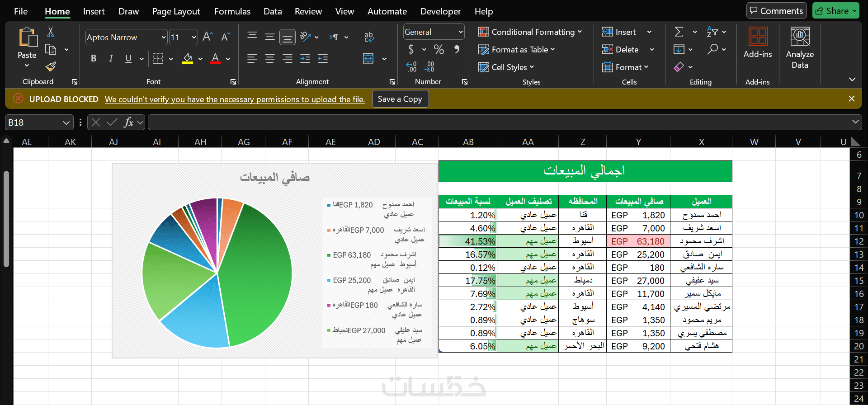Click the AutoSum sigma icon
Screen dimensions: 868x405
click(x=679, y=32)
